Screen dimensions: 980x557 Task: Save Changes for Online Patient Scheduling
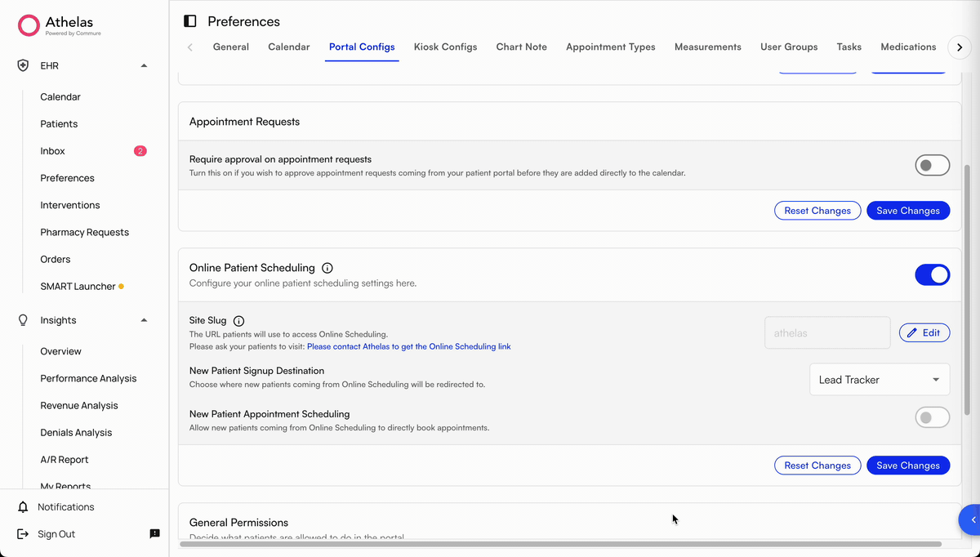[908, 466]
